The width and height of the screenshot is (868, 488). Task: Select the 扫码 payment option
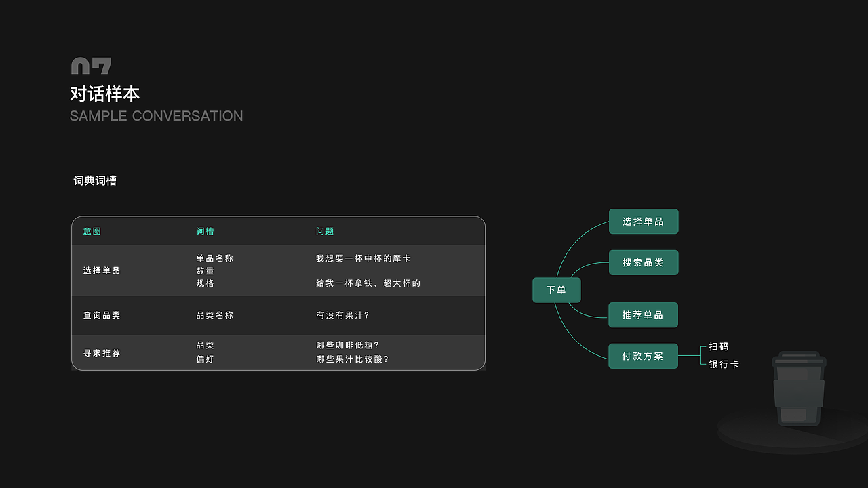717,347
